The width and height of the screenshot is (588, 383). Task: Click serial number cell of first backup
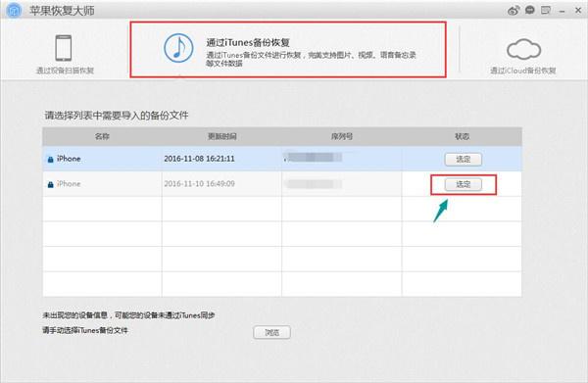[342, 159]
